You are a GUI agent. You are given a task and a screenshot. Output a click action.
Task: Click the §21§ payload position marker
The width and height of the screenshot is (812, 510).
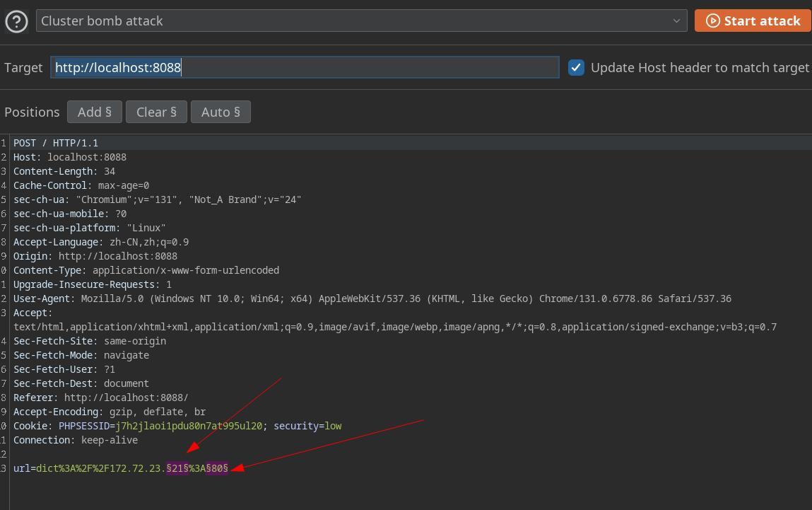click(x=177, y=468)
